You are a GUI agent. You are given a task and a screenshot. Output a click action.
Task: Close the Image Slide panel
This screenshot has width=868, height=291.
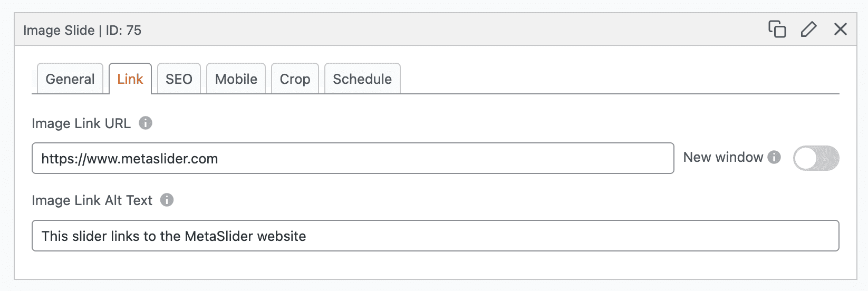click(x=841, y=29)
